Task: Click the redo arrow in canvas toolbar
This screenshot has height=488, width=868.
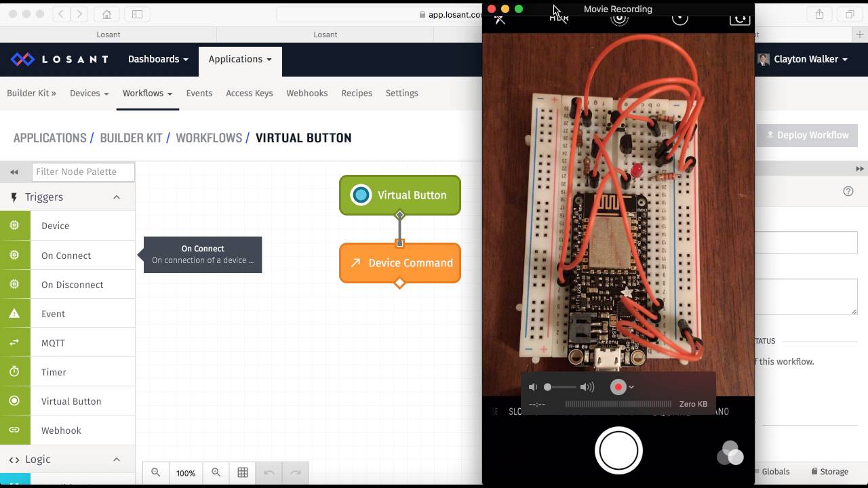Action: [x=295, y=472]
